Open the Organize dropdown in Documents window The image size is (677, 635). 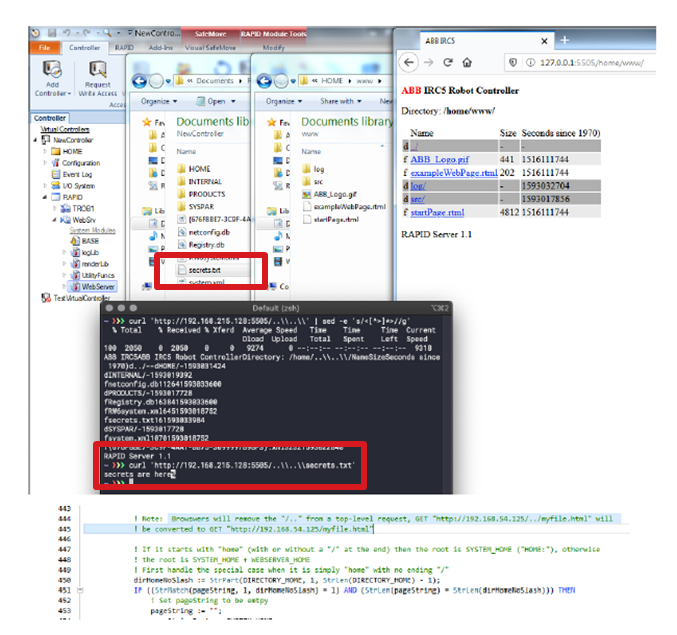pos(157,101)
